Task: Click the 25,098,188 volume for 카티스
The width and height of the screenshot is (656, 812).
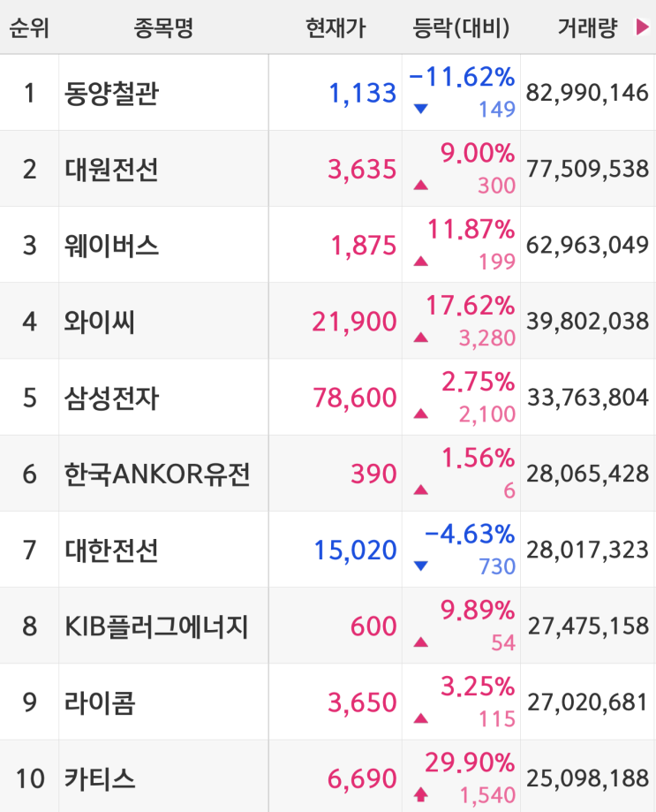Action: (x=588, y=778)
